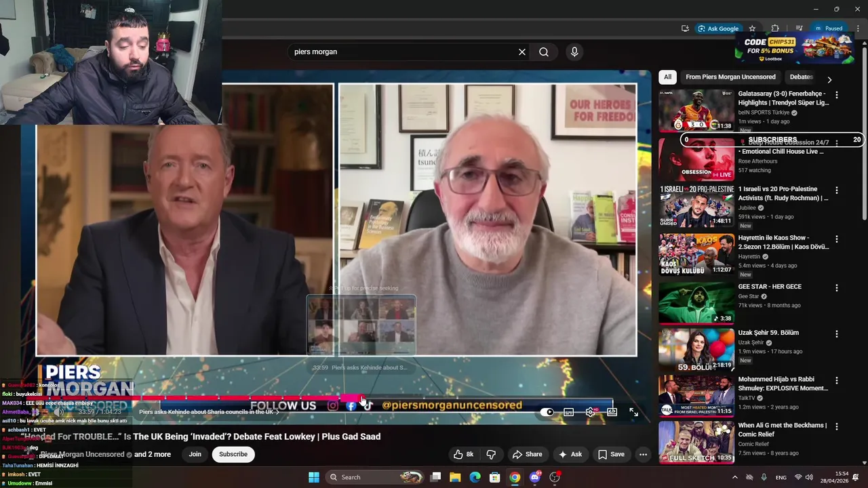Open the 1 Israeli vs 20 Pro-Palestine thumbnail
This screenshot has width=868, height=488.
coord(696,206)
